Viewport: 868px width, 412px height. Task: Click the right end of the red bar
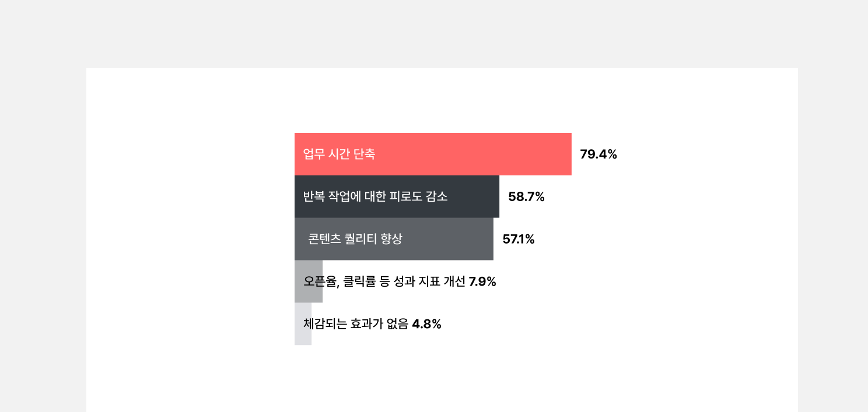pyautogui.click(x=568, y=154)
